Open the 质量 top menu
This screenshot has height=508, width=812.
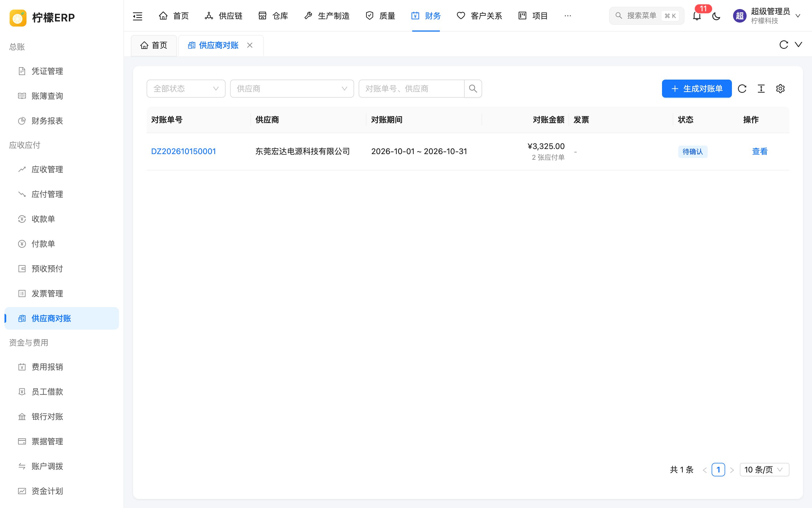(x=380, y=16)
